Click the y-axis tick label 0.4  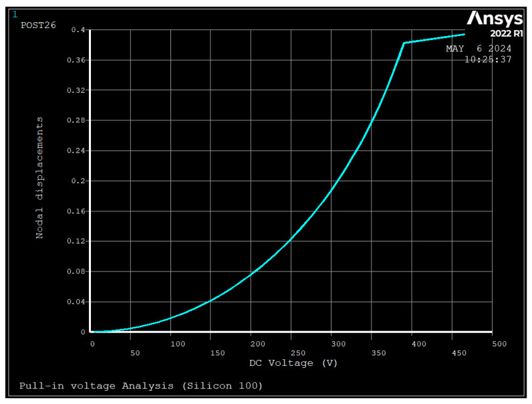(x=78, y=30)
